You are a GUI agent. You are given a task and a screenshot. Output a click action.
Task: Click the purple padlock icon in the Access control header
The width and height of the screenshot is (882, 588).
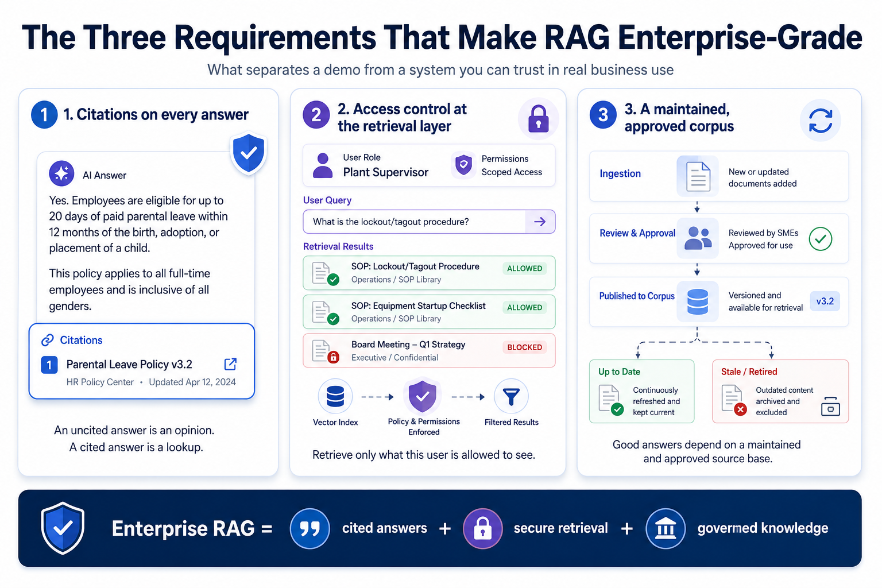tap(538, 119)
